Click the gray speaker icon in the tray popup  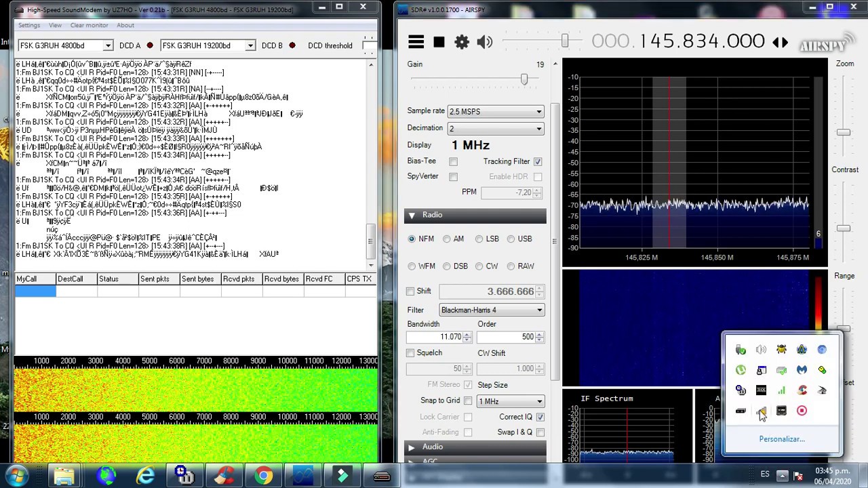tap(761, 350)
